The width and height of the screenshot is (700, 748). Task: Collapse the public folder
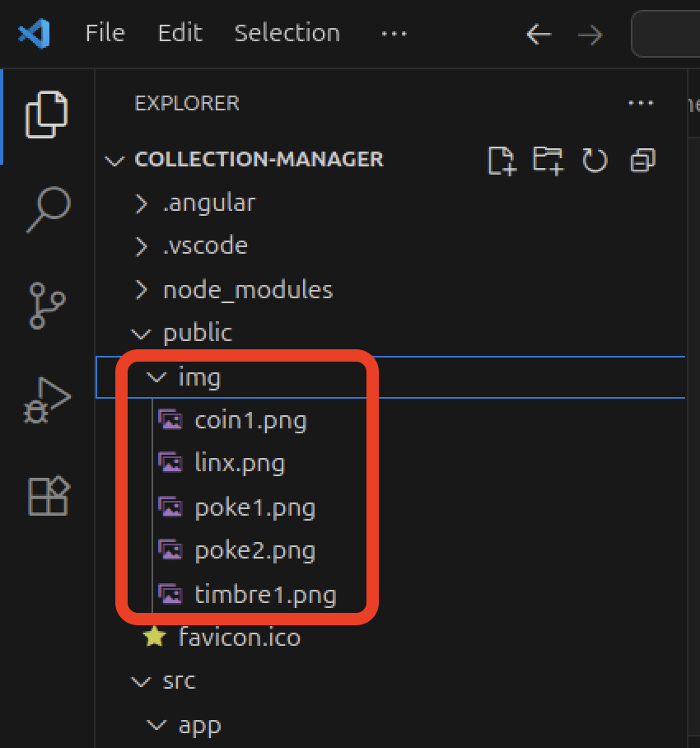point(198,333)
